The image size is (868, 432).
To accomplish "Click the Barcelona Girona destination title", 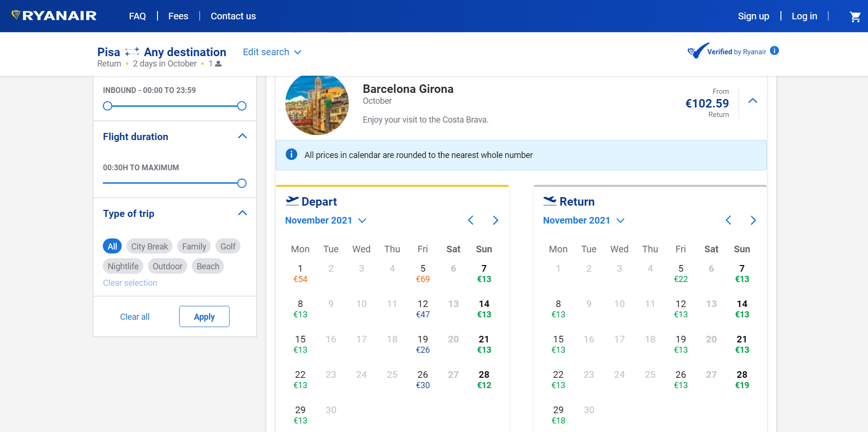I will coord(408,89).
